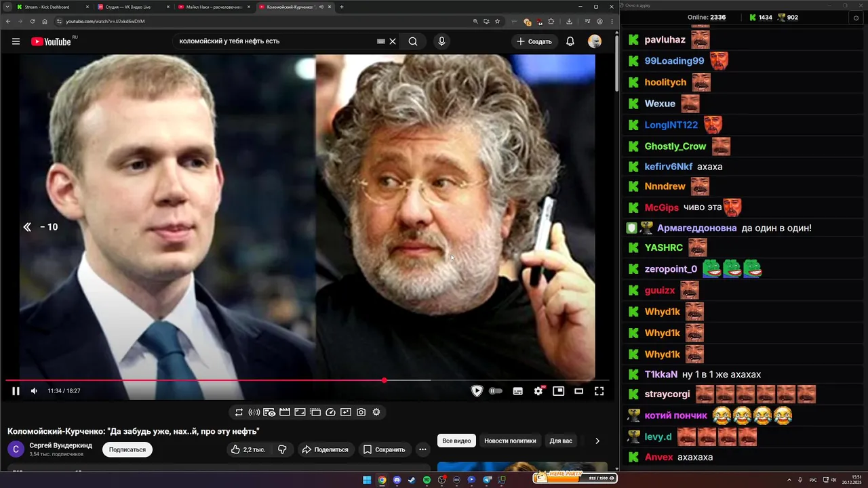
Task: Click the video filters sparkle icon
Action: pyautogui.click(x=346, y=412)
